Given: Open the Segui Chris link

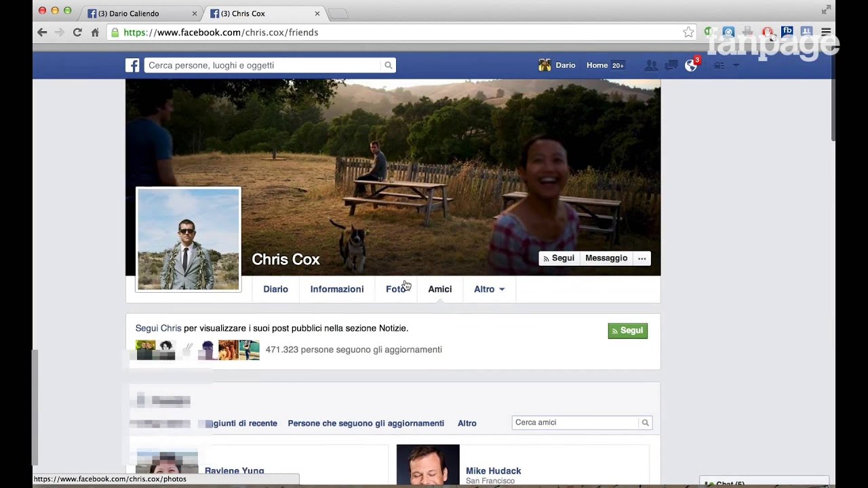Looking at the screenshot, I should click(159, 328).
